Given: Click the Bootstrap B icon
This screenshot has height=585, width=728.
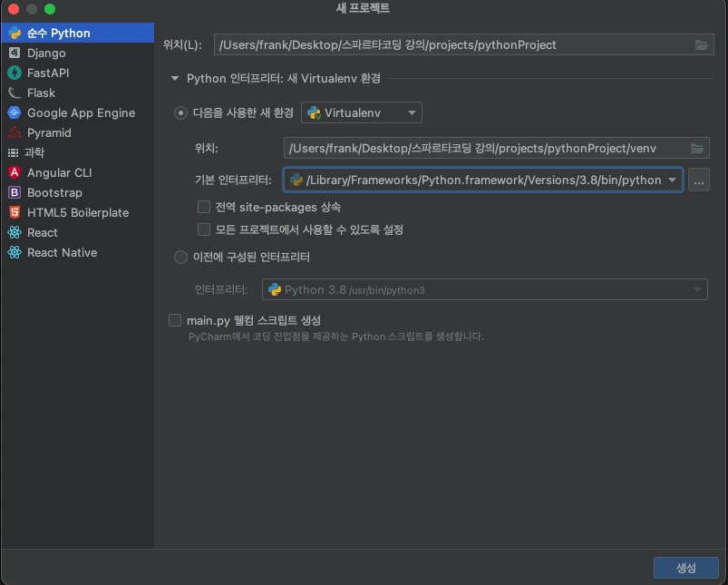Looking at the screenshot, I should [15, 192].
